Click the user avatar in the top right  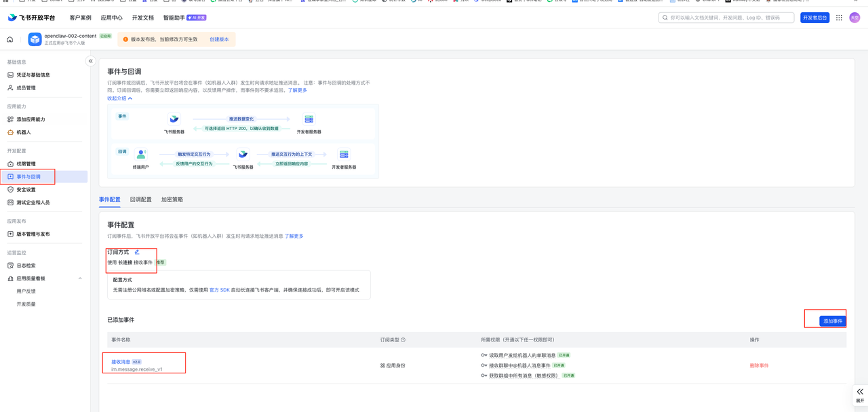[x=854, y=18]
